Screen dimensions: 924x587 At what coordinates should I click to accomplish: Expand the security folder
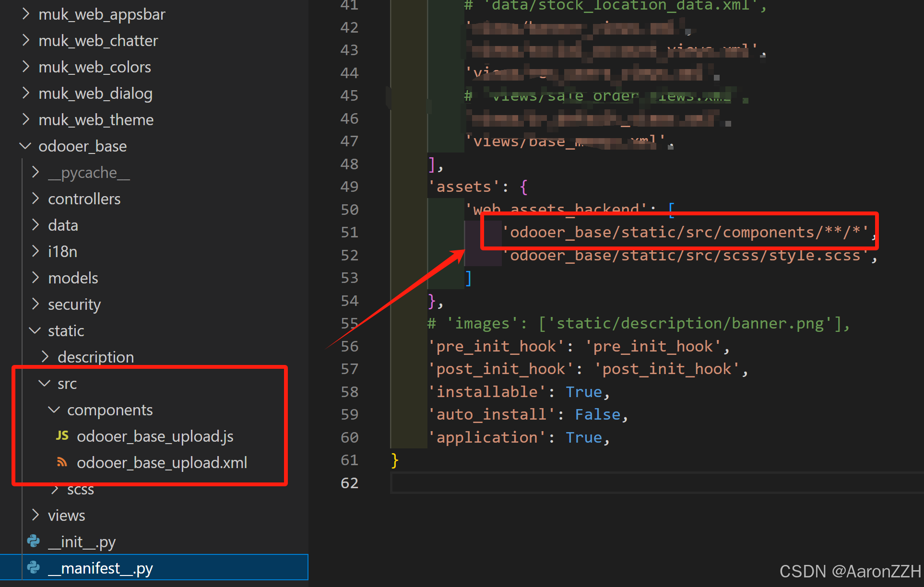click(x=74, y=304)
